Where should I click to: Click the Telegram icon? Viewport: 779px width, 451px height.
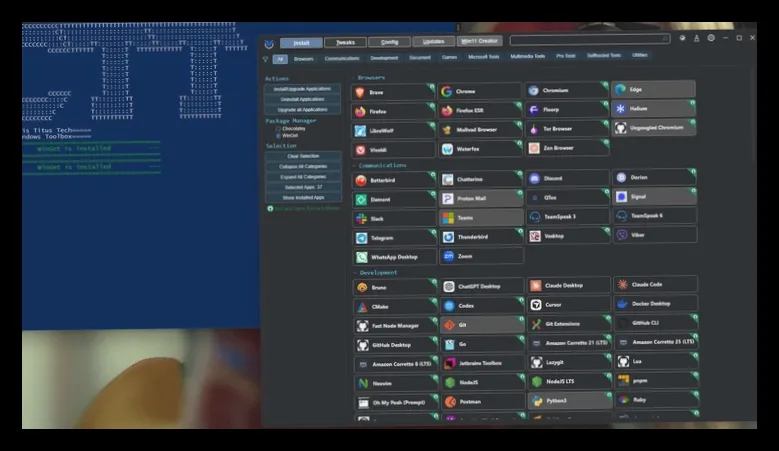(362, 238)
